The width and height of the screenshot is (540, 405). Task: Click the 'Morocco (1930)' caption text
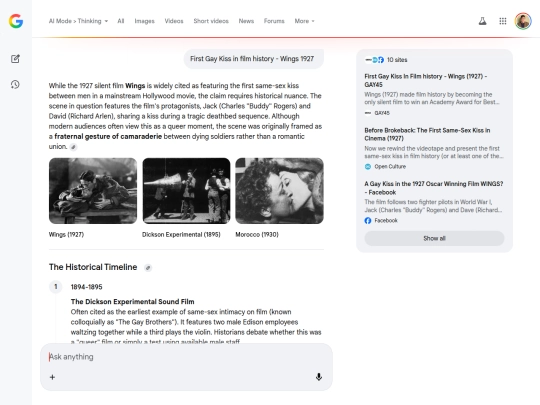click(257, 235)
